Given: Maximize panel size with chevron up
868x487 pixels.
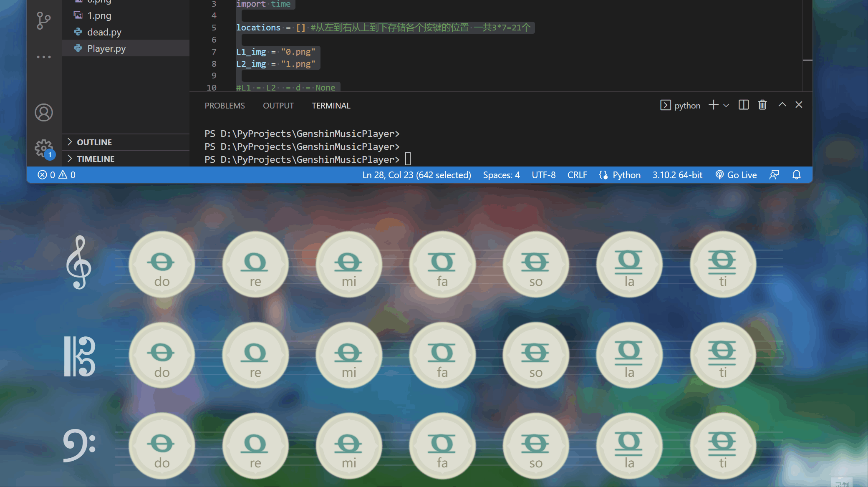Looking at the screenshot, I should click(x=782, y=105).
